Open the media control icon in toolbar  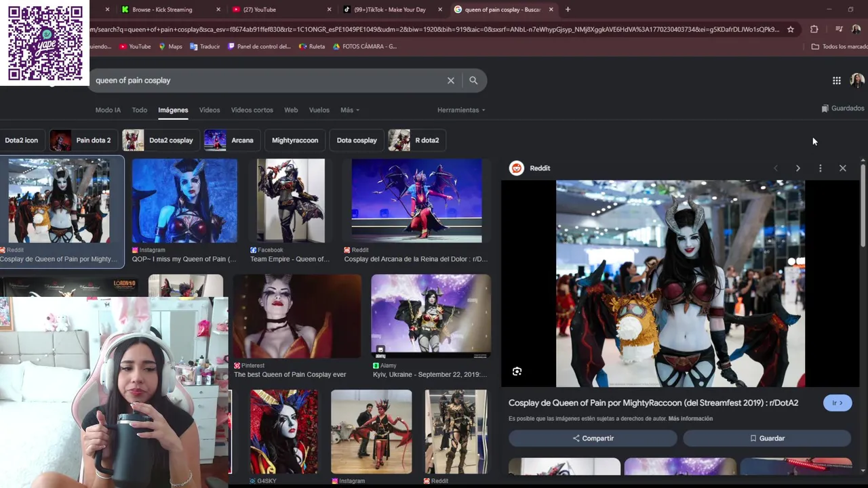839,29
